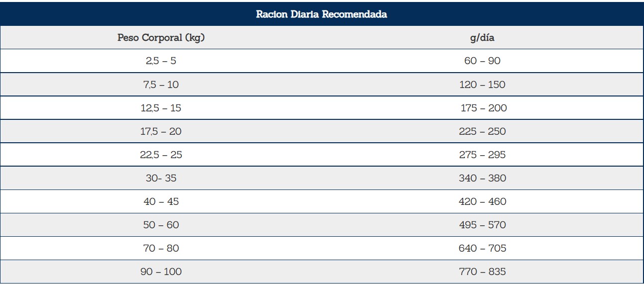Click the 40 – 45 weight cell
Screen dimensions: 644x284
(162, 201)
